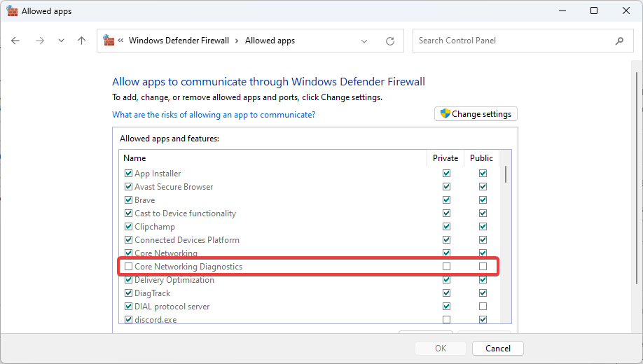Image resolution: width=643 pixels, height=364 pixels.
Task: Open the risks of allowing an app link
Action: pyautogui.click(x=214, y=115)
